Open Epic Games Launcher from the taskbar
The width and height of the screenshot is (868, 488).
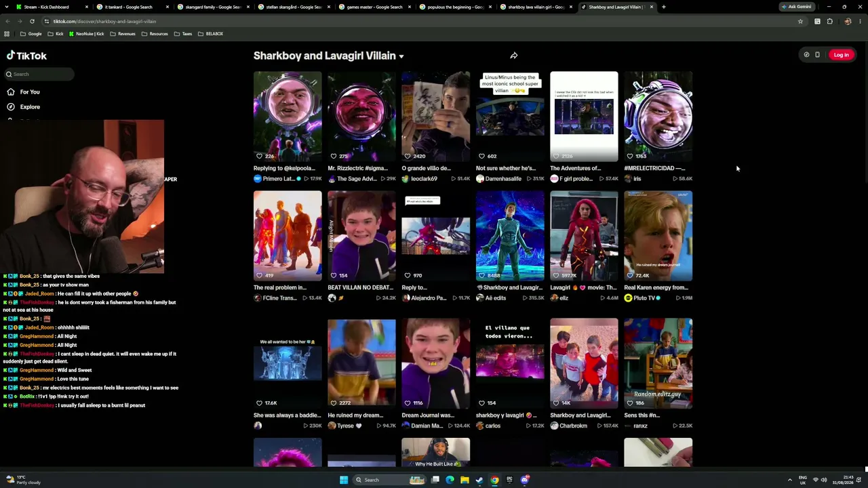click(x=509, y=480)
